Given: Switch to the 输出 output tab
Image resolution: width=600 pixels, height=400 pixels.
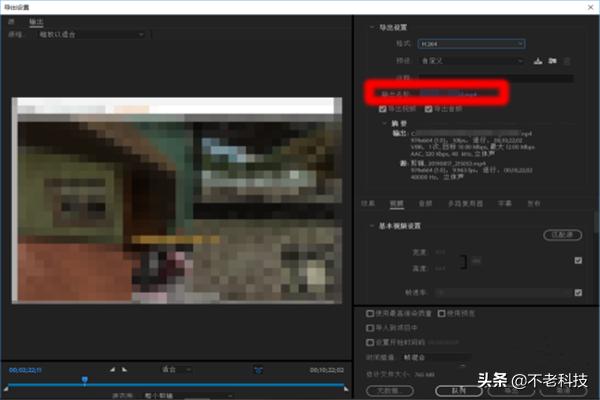Looking at the screenshot, I should pos(36,22).
